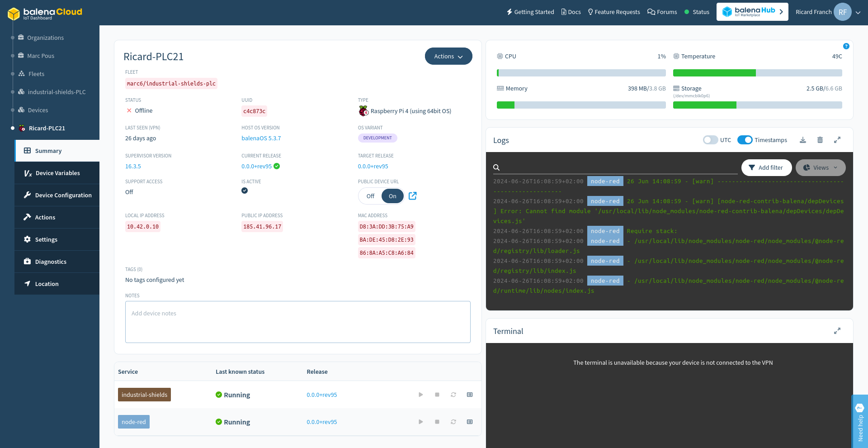
Task: Restart the node-red service
Action: coord(453,422)
